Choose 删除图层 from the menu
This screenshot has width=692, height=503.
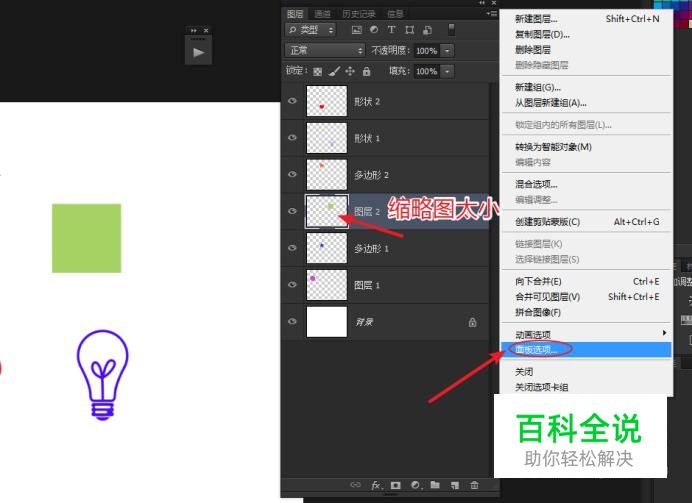click(586, 50)
